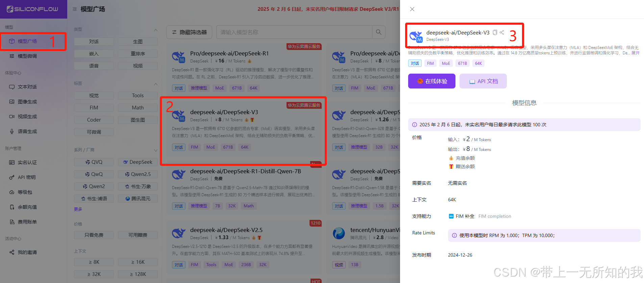Click the 赠送余额 gift icon in price
This screenshot has height=283, width=644.
click(451, 166)
